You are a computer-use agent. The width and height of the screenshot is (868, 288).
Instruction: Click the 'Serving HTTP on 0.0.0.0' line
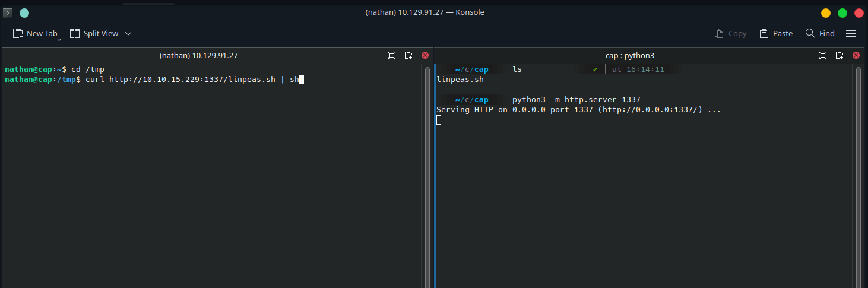click(x=578, y=110)
